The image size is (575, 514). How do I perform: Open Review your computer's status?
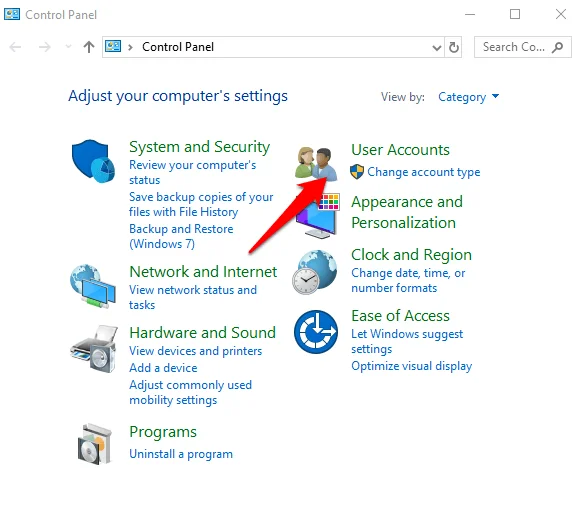click(193, 172)
